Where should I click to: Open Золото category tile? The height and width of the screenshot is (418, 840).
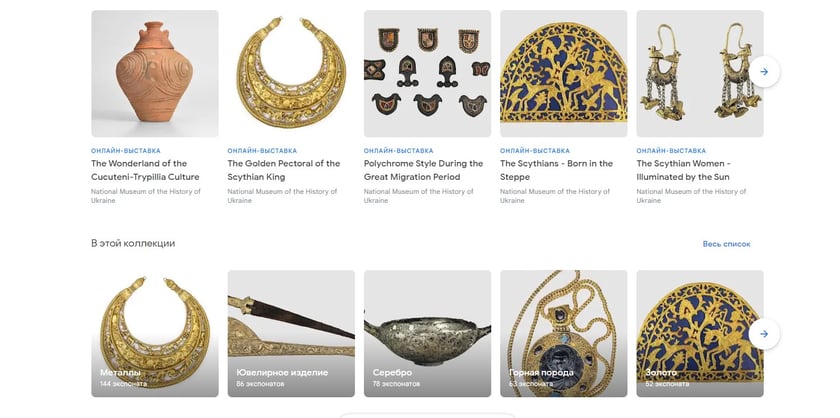(x=700, y=333)
